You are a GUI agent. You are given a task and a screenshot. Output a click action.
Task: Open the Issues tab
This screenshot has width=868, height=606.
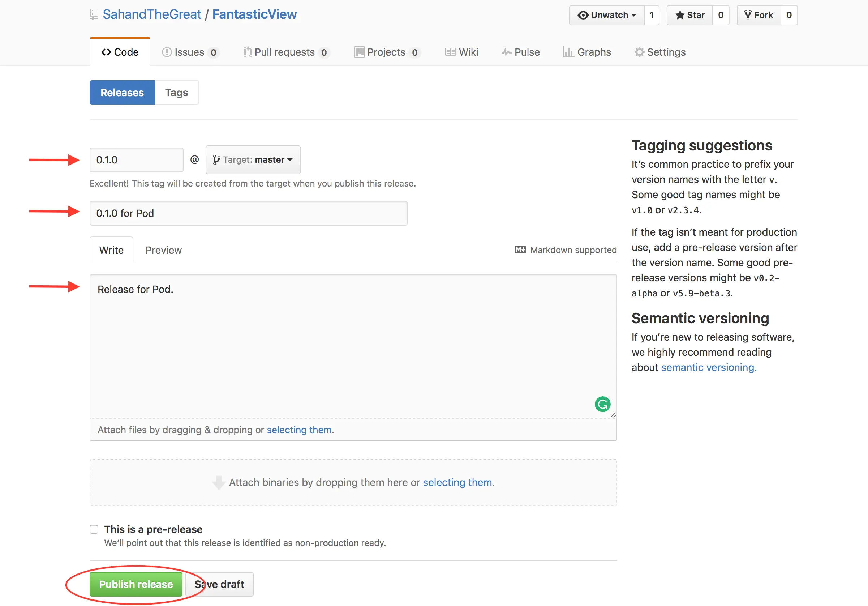pos(189,52)
